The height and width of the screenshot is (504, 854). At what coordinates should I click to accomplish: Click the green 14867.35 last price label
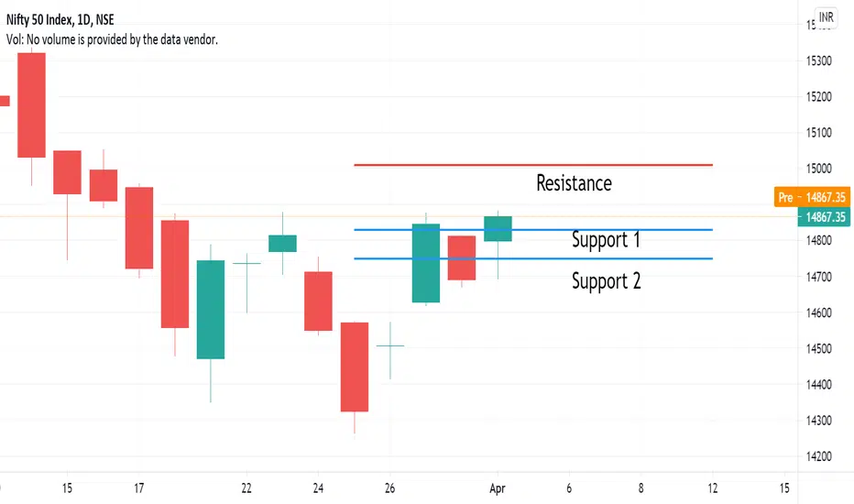tap(824, 217)
